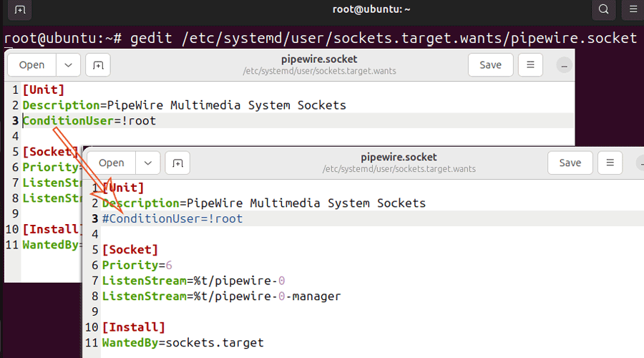Click pipewire.socket title of back gedit window
Image resolution: width=644 pixels, height=358 pixels.
[319, 59]
